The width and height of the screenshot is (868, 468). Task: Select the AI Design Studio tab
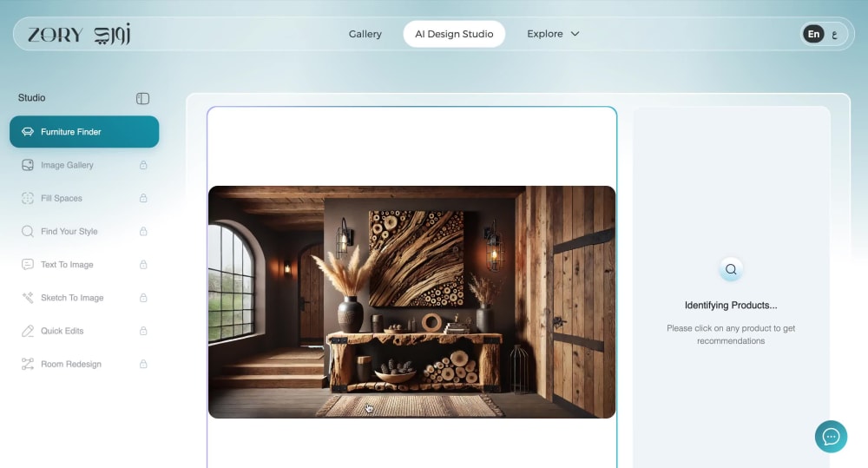(454, 34)
